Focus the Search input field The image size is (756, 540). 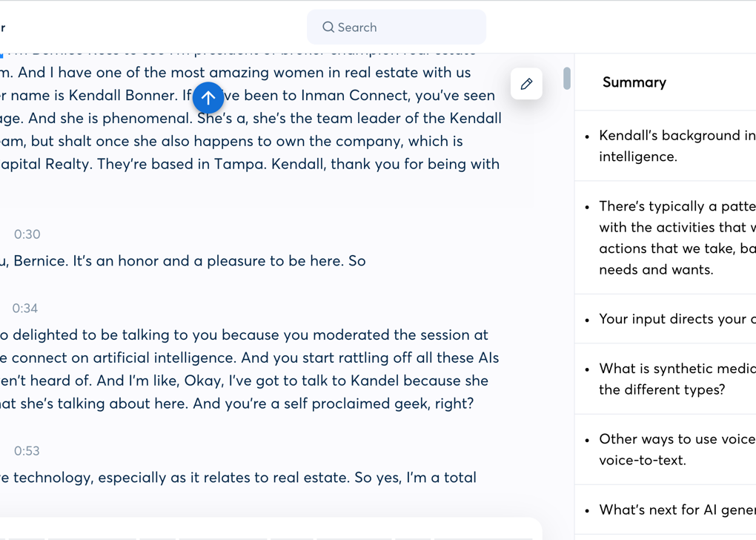(x=408, y=27)
